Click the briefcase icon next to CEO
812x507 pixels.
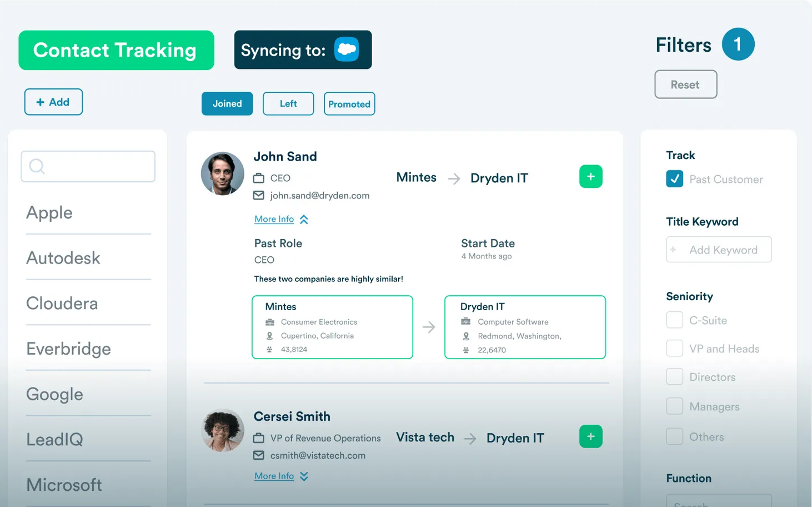point(259,178)
